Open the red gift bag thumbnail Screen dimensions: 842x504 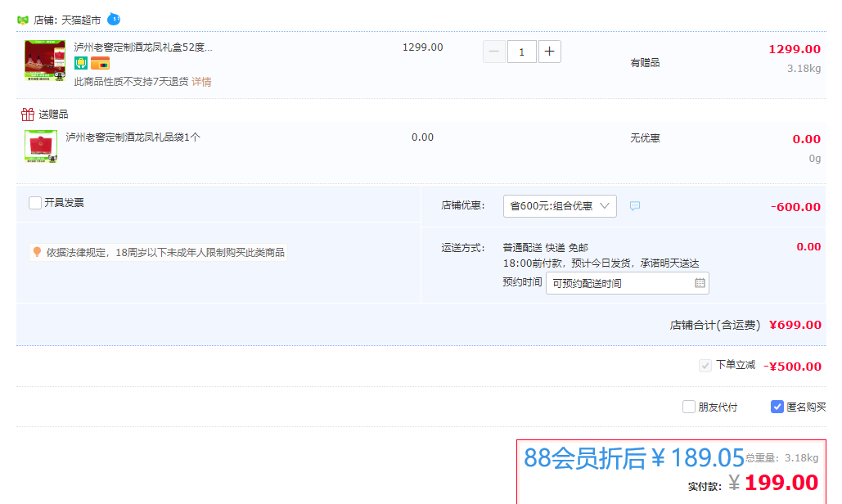pyautogui.click(x=41, y=146)
